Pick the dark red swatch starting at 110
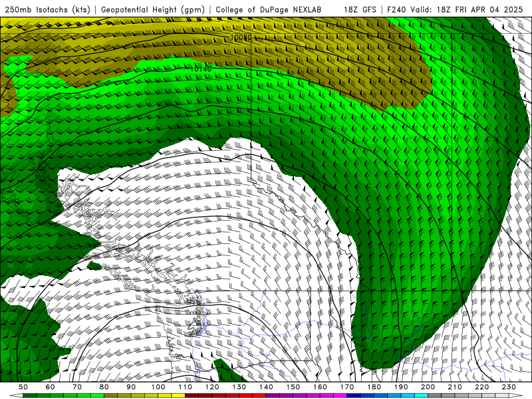 click(192, 396)
